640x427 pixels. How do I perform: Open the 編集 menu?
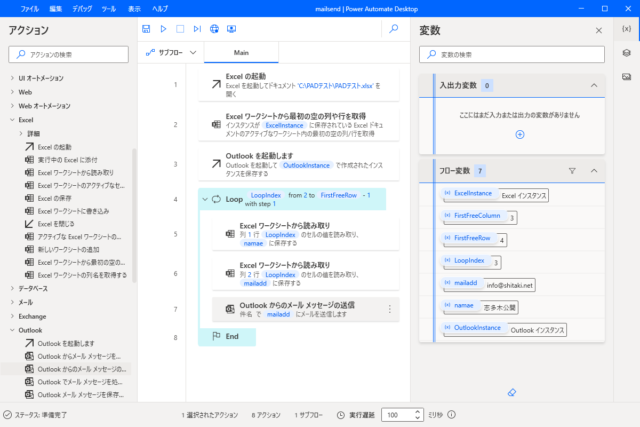[x=56, y=9]
